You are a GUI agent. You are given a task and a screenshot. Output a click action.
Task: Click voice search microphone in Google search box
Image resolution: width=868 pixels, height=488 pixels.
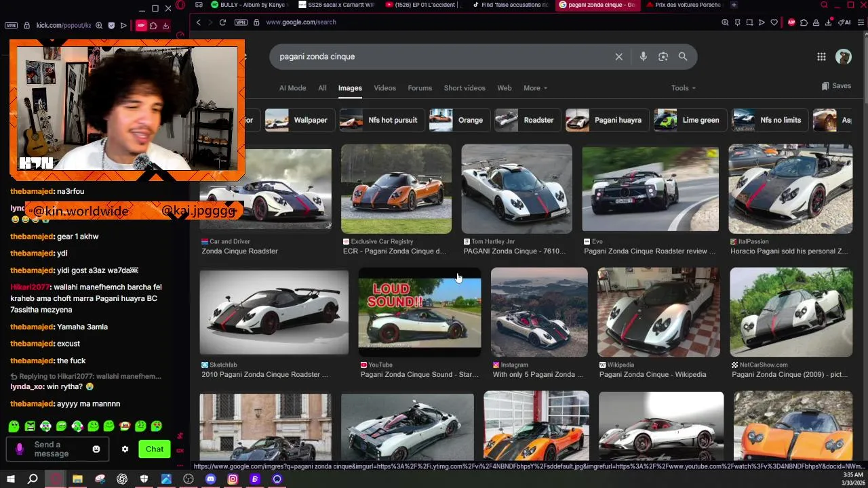643,57
